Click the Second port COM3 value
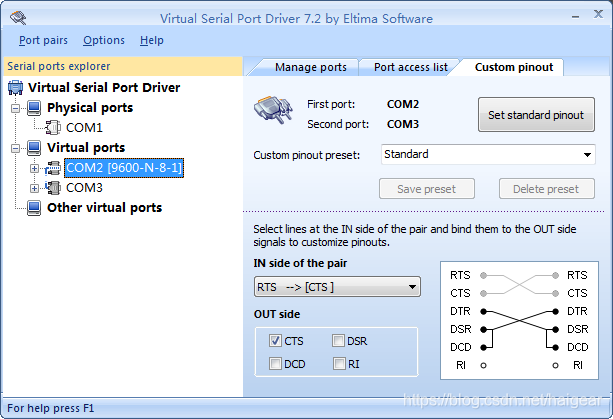This screenshot has width=613, height=419. [403, 124]
